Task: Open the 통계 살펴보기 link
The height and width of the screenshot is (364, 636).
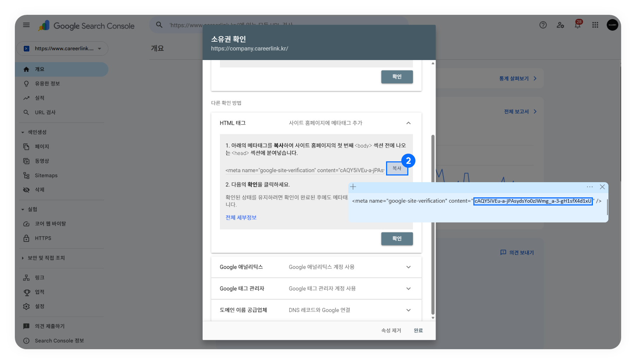Action: click(x=518, y=79)
